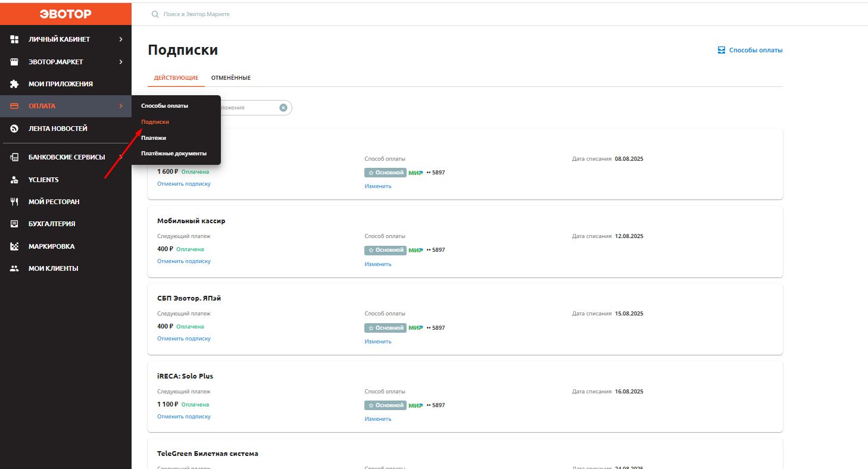This screenshot has height=469, width=868.
Task: Open Способы оплаты link top right
Action: coord(755,50)
